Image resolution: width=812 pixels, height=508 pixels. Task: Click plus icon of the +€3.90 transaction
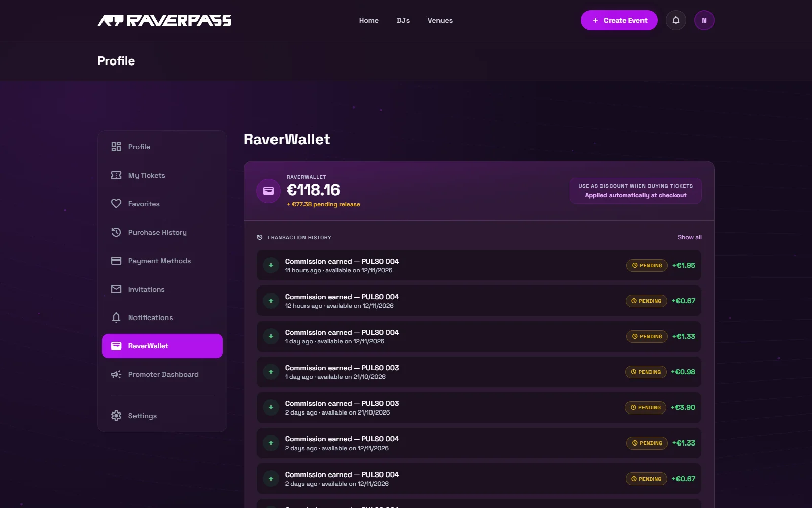(271, 407)
